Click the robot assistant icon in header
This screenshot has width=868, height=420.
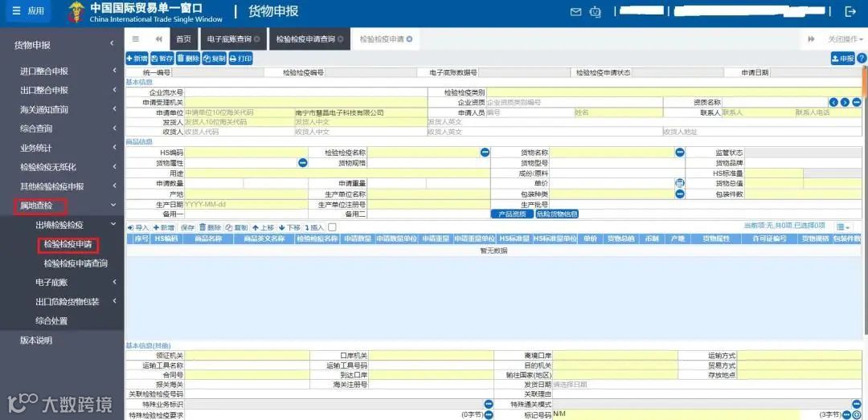[x=596, y=11]
